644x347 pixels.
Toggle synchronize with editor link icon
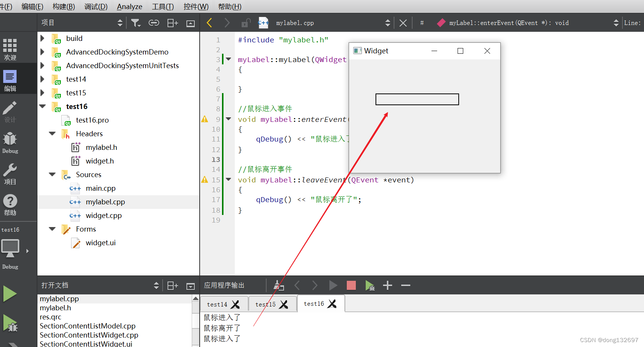tap(154, 23)
